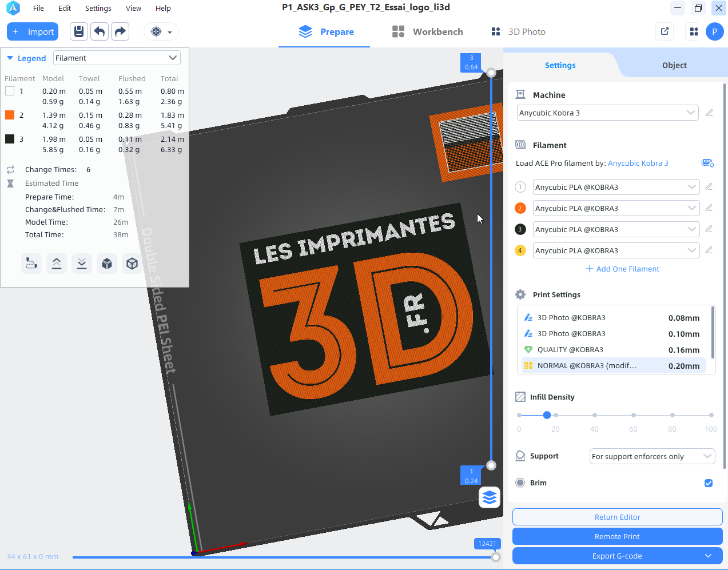Open the user profile avatar P
Screen dimensions: 728x570
pyautogui.click(x=715, y=31)
